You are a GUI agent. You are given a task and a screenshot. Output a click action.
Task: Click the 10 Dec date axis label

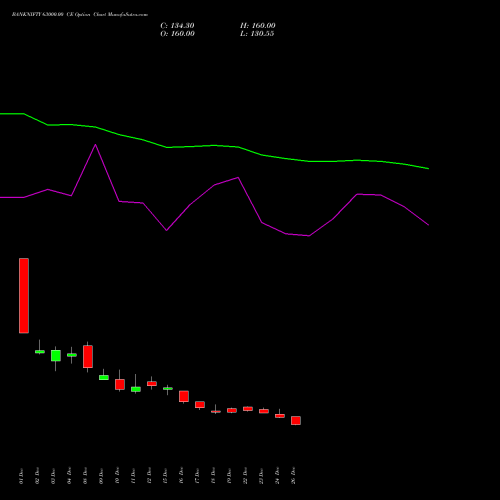[117, 476]
